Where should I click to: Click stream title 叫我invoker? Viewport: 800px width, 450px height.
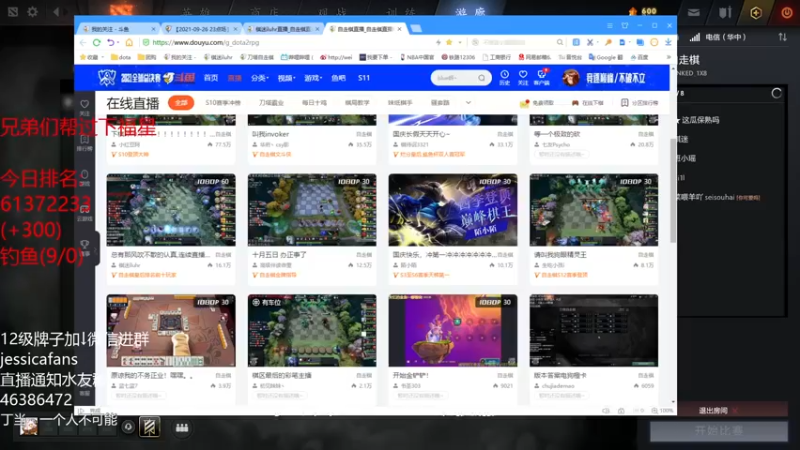point(270,134)
